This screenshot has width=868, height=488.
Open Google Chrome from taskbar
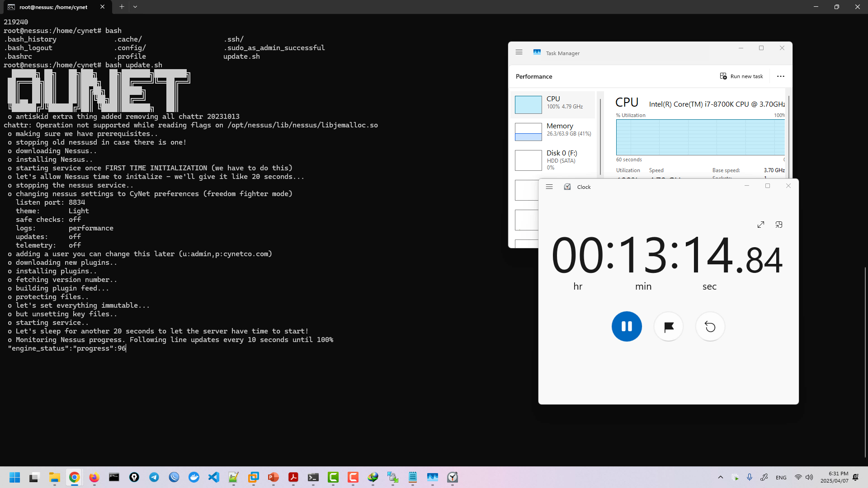[x=75, y=477]
